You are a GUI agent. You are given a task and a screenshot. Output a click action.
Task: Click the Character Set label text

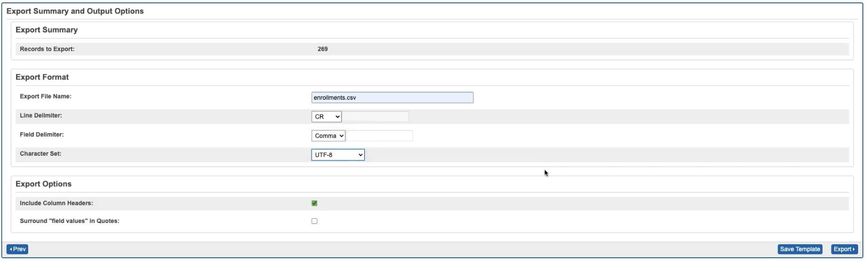click(40, 153)
